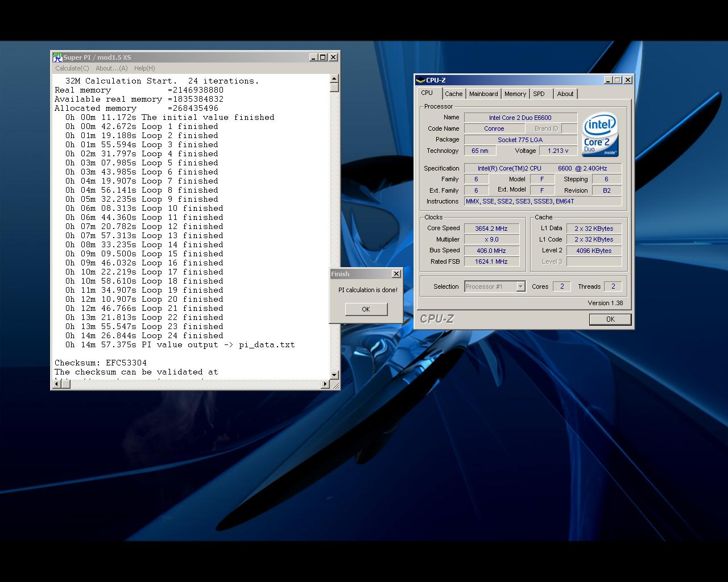Viewport: 728px width, 582px height.
Task: Switch to the About tab in CPU-Z
Action: click(x=565, y=94)
